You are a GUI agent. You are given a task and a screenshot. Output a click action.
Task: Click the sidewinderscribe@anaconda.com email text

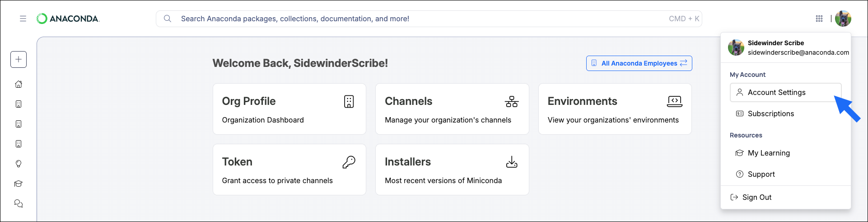coord(798,52)
